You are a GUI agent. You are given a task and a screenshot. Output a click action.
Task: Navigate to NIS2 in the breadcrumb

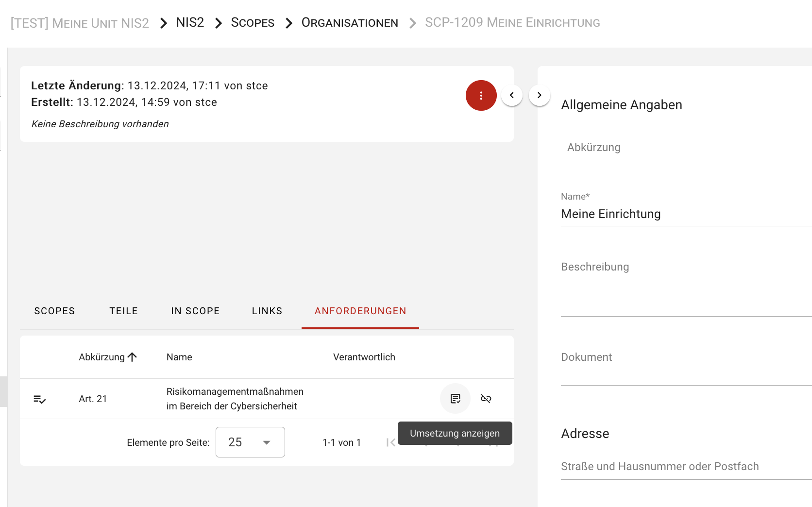(190, 23)
